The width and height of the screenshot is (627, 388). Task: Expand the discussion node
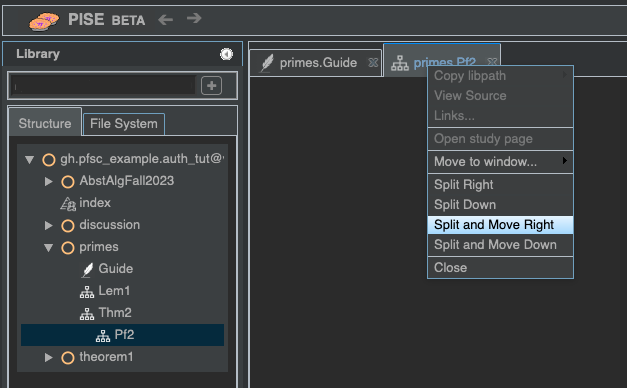(x=48, y=226)
